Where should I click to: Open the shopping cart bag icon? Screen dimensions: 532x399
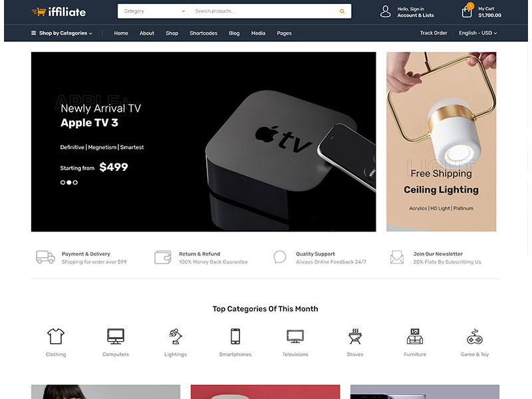point(467,12)
